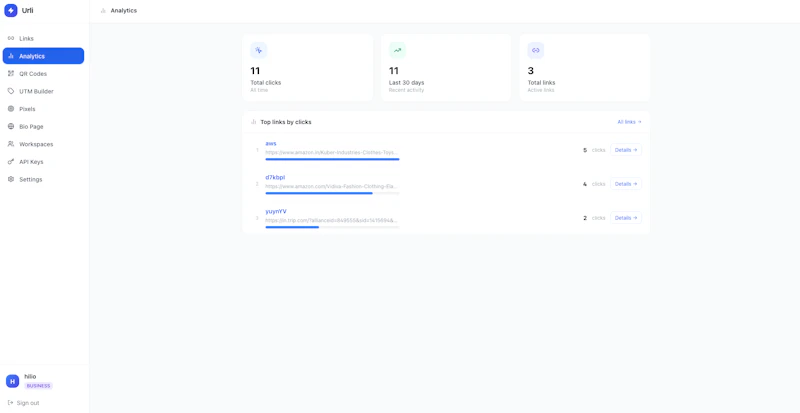This screenshot has width=800, height=413.
Task: Open the QR Codes page
Action: [x=43, y=74]
